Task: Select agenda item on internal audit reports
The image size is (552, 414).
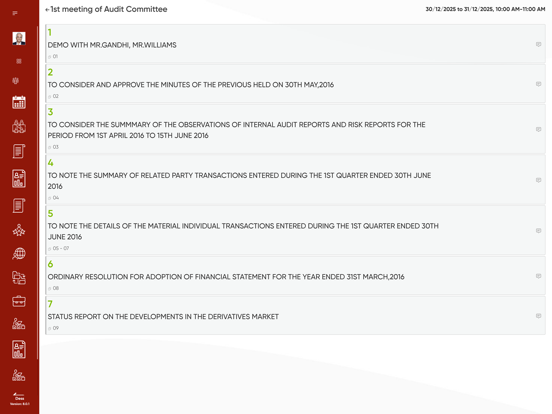Action: click(x=295, y=129)
